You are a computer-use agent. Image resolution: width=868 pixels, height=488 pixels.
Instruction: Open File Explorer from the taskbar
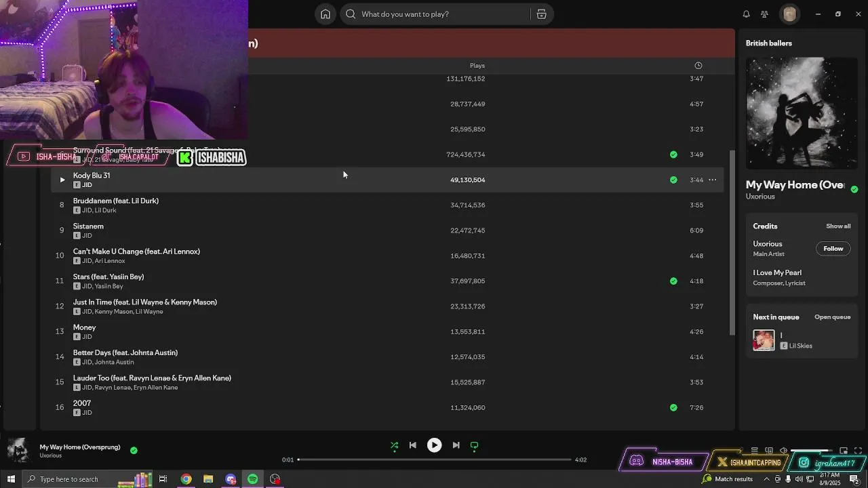point(208,479)
